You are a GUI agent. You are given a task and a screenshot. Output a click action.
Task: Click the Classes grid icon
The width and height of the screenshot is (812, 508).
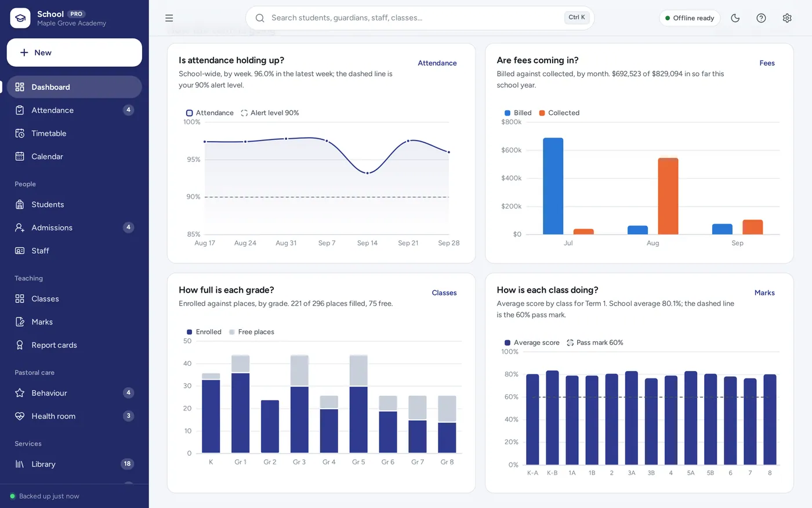pyautogui.click(x=20, y=299)
